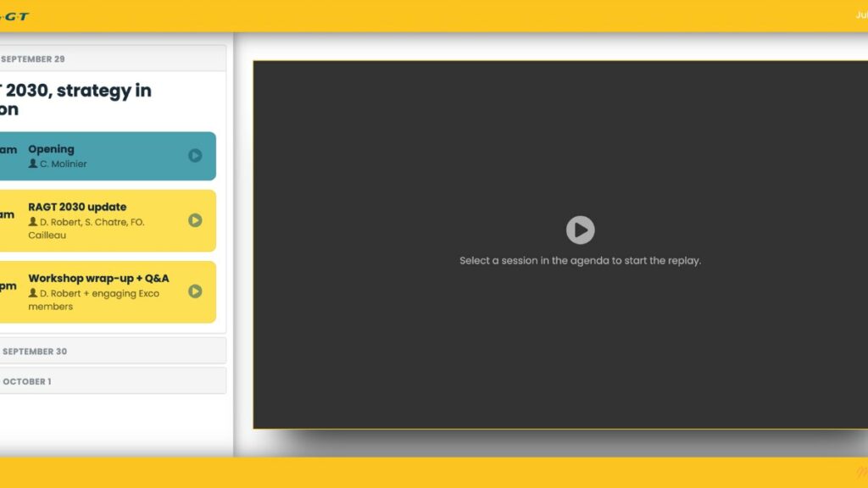Click D. Robert + engaging Exco members text
Screen dimensions: 868x488
93,300
